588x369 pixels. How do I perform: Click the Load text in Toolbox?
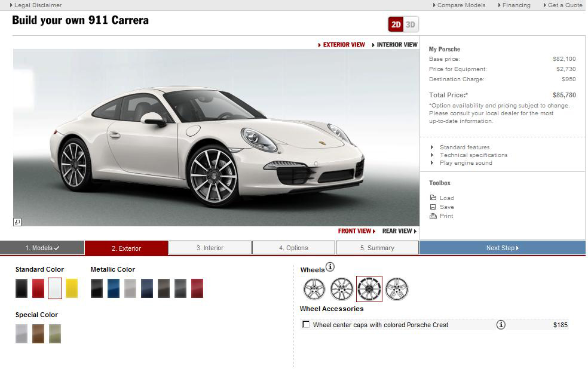pyautogui.click(x=446, y=198)
